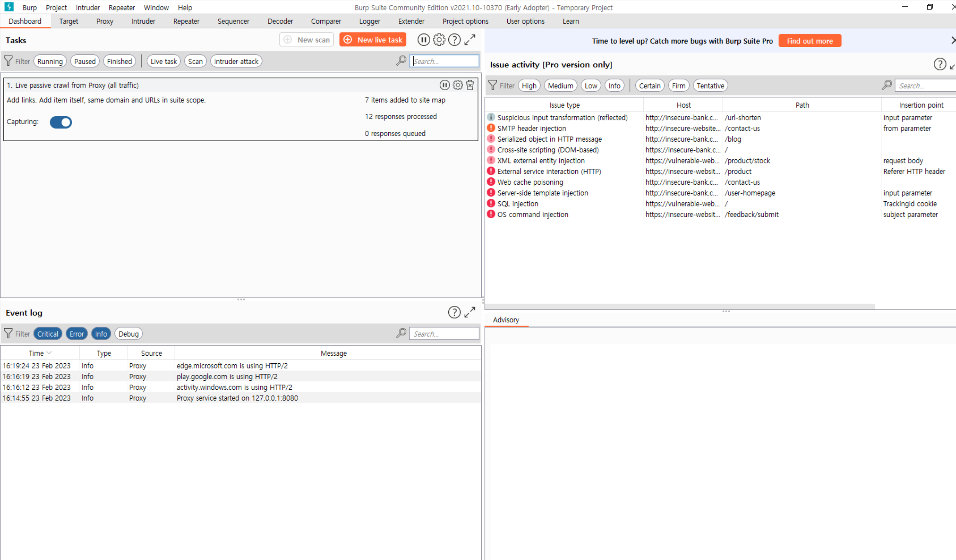Enable the Debug event log filter
956x560 pixels.
(128, 334)
